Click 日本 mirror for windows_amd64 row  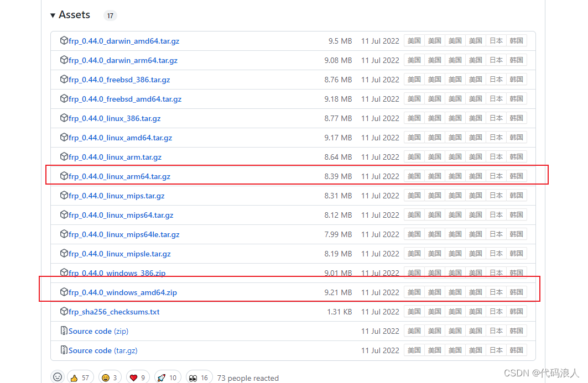496,292
